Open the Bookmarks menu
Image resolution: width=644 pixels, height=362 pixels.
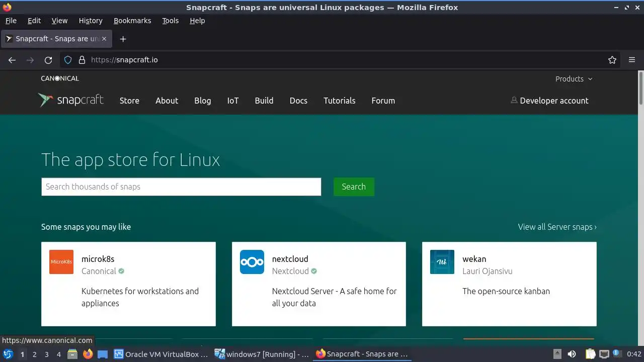(132, 21)
